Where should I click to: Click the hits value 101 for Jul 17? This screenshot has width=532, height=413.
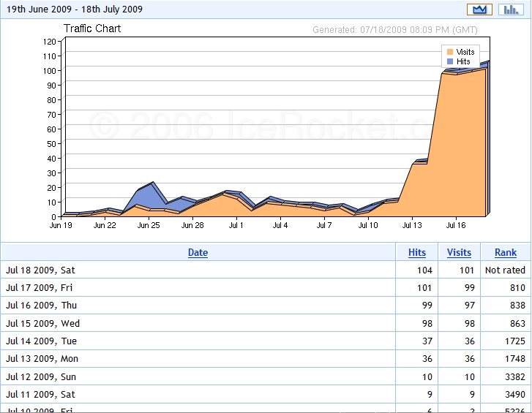pos(424,288)
